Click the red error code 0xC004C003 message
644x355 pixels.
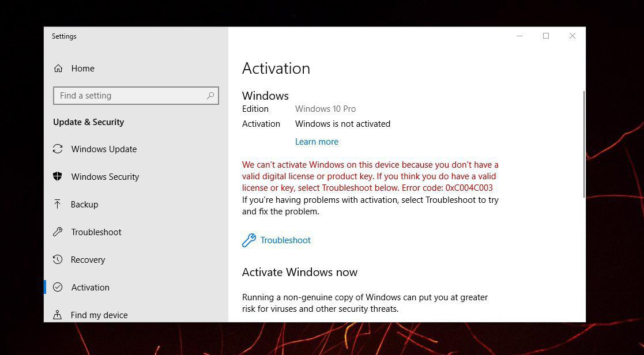[370, 176]
